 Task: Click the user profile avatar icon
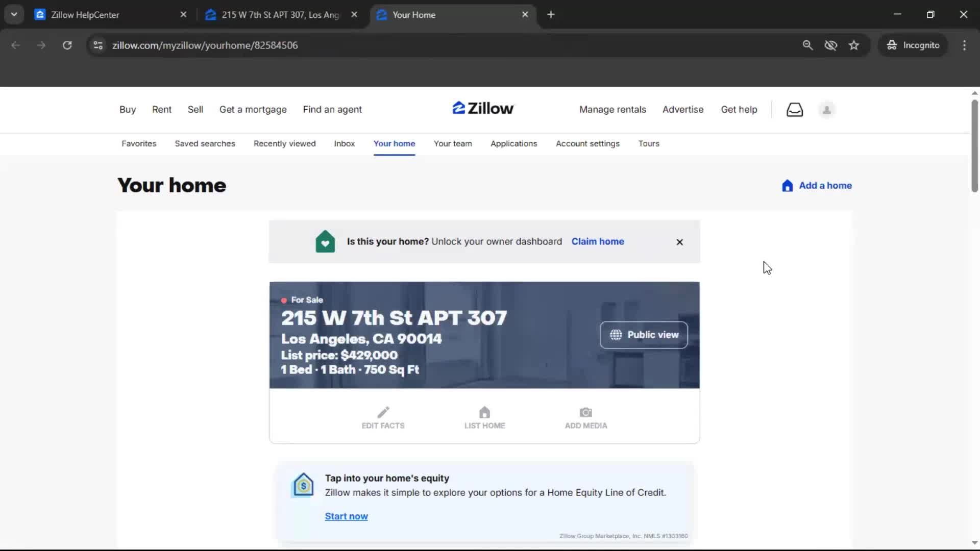(x=826, y=110)
